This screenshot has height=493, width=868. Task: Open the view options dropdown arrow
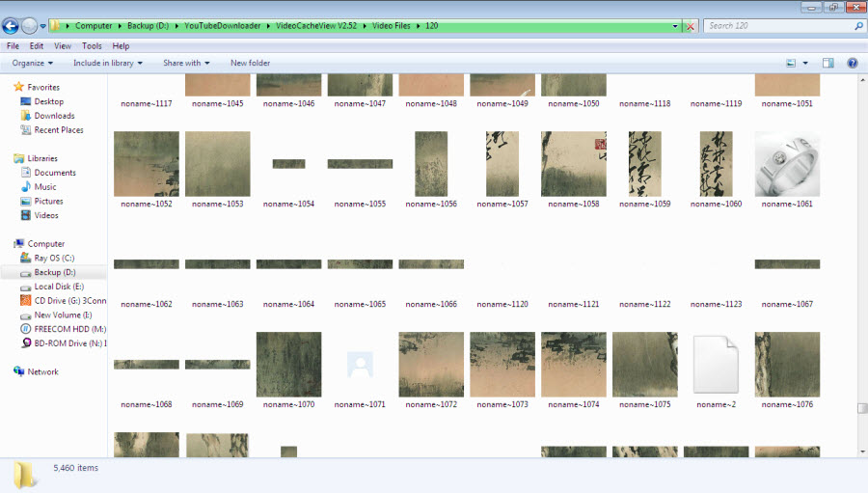click(805, 63)
